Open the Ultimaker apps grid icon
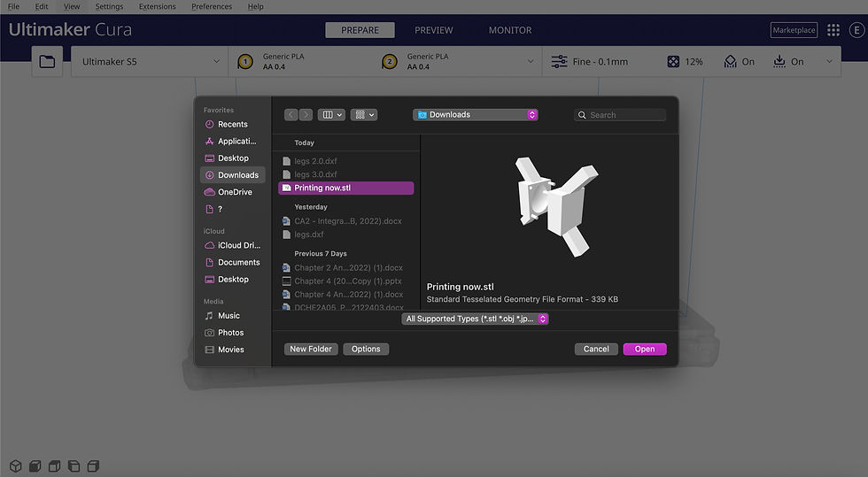 [833, 30]
